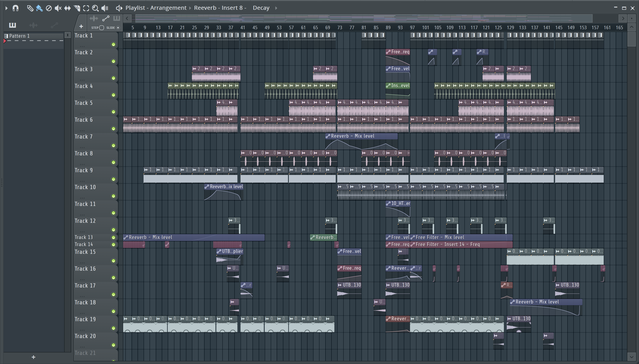Select the Paint brush tool

click(39, 8)
